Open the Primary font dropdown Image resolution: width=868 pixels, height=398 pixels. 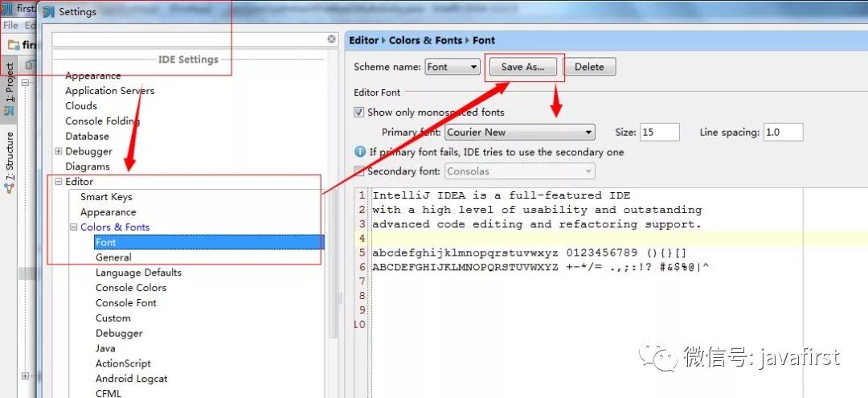520,133
